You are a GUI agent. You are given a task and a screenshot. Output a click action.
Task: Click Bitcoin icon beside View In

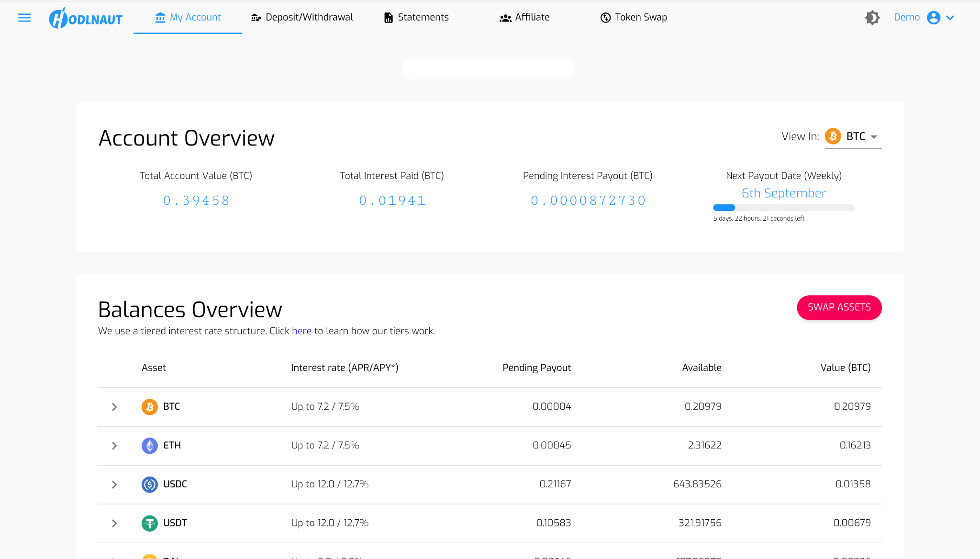(833, 136)
